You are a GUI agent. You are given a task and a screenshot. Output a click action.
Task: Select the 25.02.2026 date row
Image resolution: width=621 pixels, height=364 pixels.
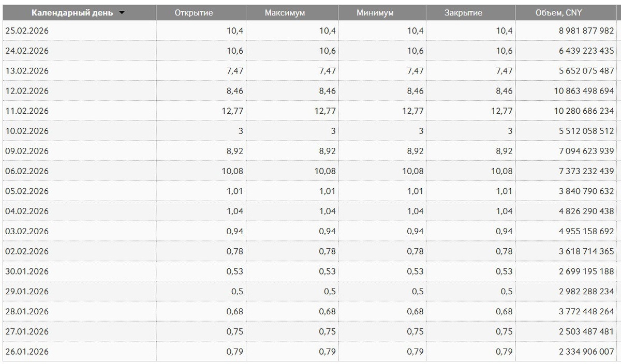(309, 31)
